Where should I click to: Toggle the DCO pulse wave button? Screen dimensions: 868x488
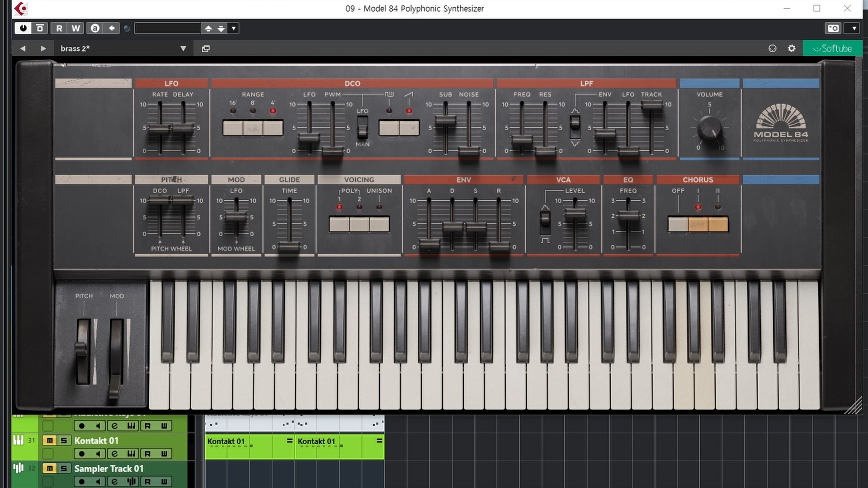click(x=389, y=128)
